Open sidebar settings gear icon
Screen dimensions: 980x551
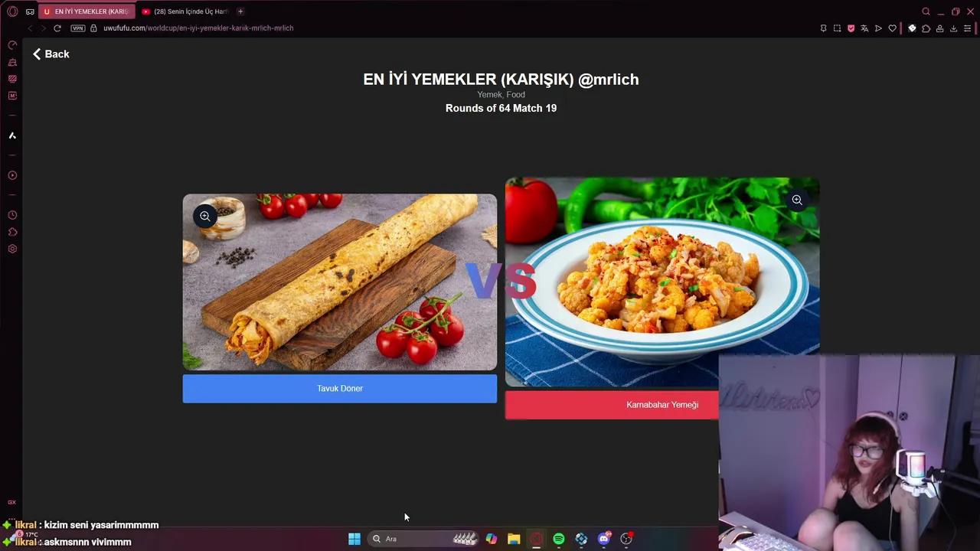pos(12,249)
